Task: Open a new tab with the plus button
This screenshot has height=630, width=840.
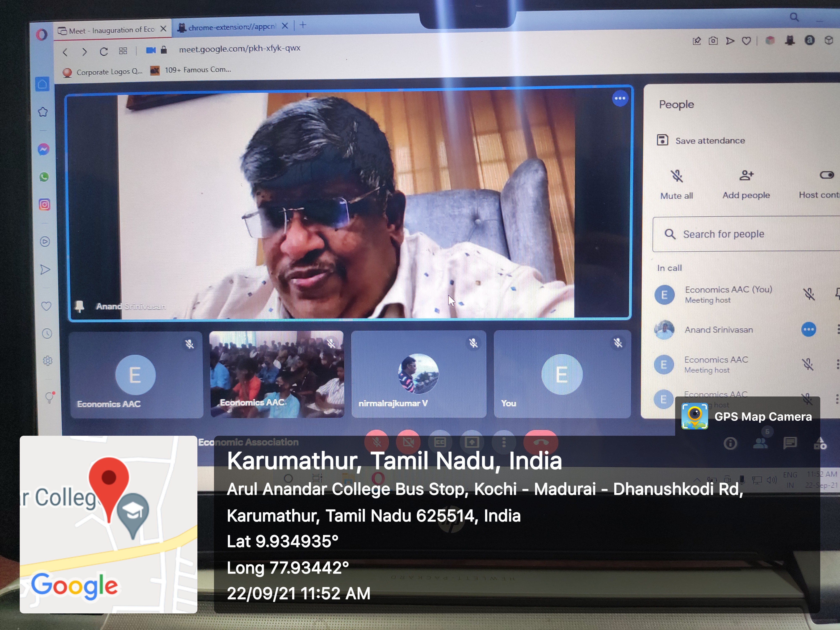Action: 303,25
